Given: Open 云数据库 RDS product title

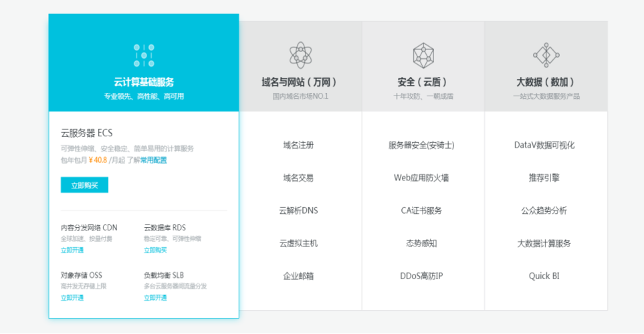Looking at the screenshot, I should [x=165, y=228].
